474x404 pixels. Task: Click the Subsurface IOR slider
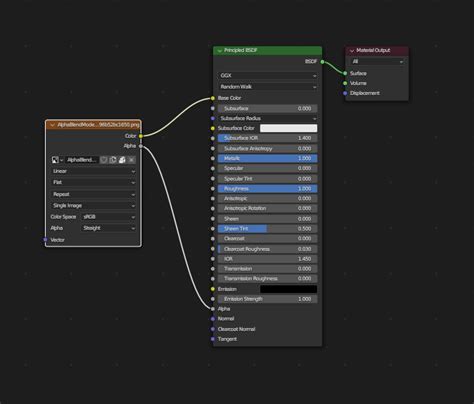pyautogui.click(x=268, y=138)
